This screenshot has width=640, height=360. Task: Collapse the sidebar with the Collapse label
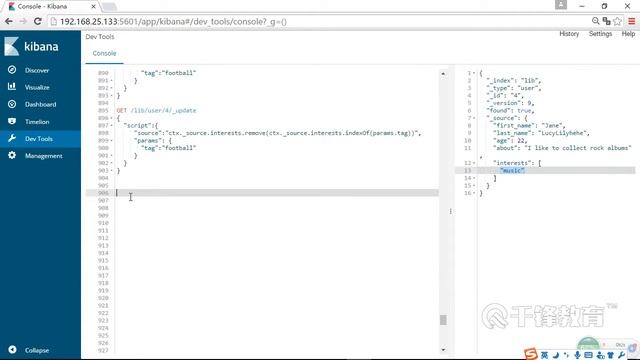[37, 350]
